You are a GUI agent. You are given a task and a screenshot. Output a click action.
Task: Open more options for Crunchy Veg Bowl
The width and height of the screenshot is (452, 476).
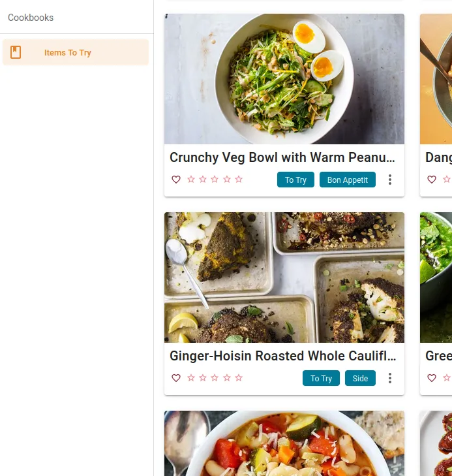tap(390, 180)
